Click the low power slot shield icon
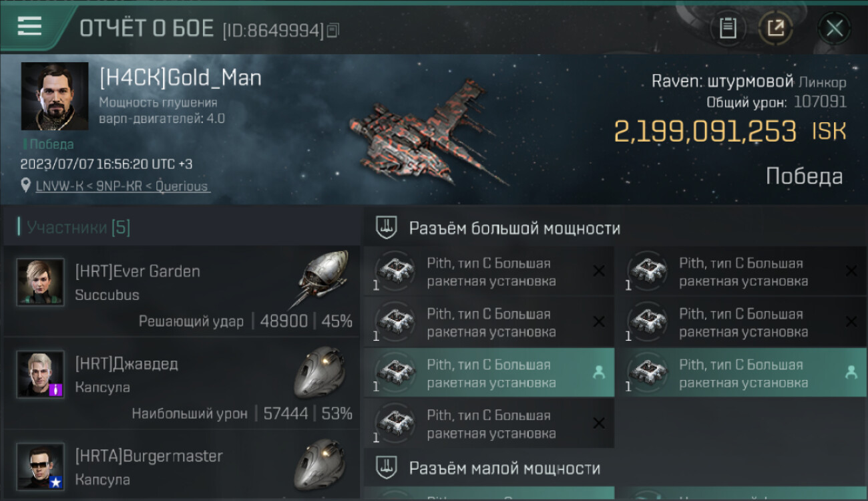This screenshot has height=501, width=868. point(387,468)
